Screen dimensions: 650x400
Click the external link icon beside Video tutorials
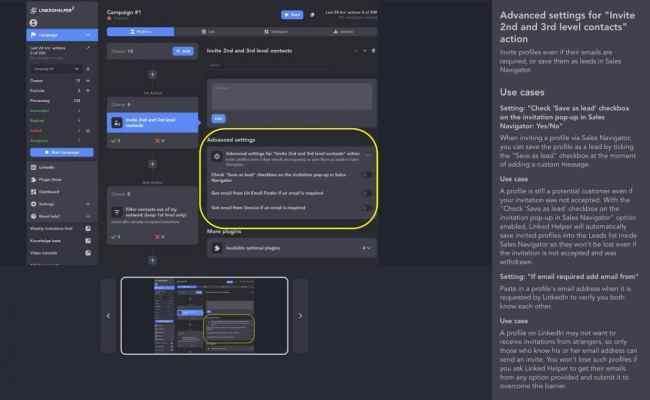pos(88,253)
